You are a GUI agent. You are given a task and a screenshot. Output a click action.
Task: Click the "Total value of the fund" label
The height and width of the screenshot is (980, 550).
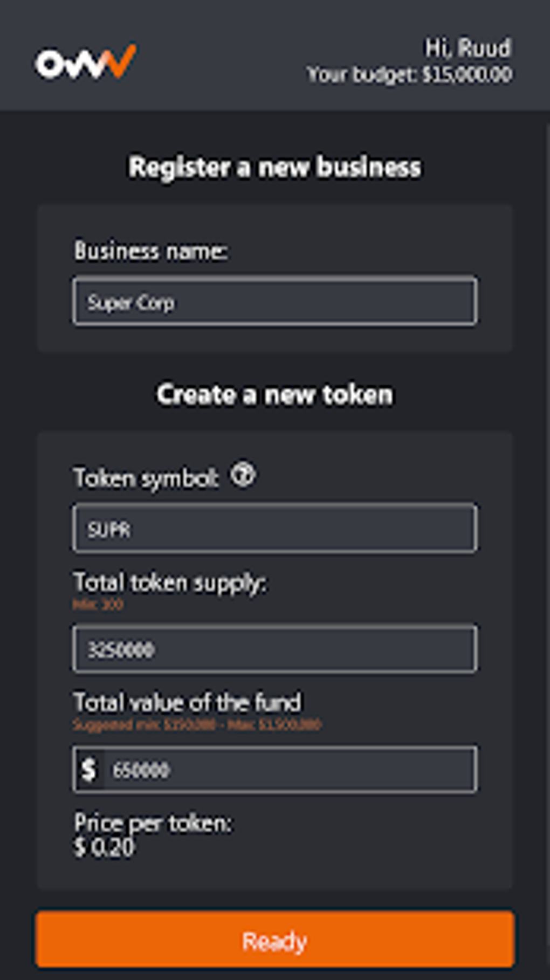pos(187,702)
